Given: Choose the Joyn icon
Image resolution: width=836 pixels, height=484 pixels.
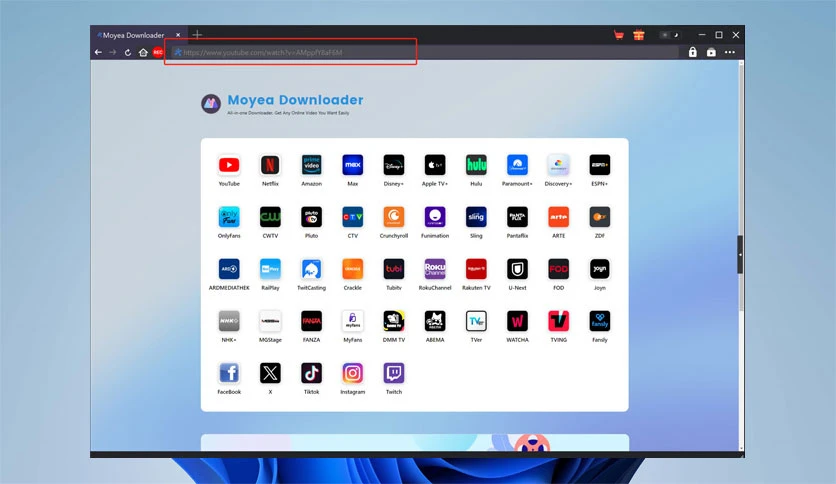Looking at the screenshot, I should pos(600,269).
